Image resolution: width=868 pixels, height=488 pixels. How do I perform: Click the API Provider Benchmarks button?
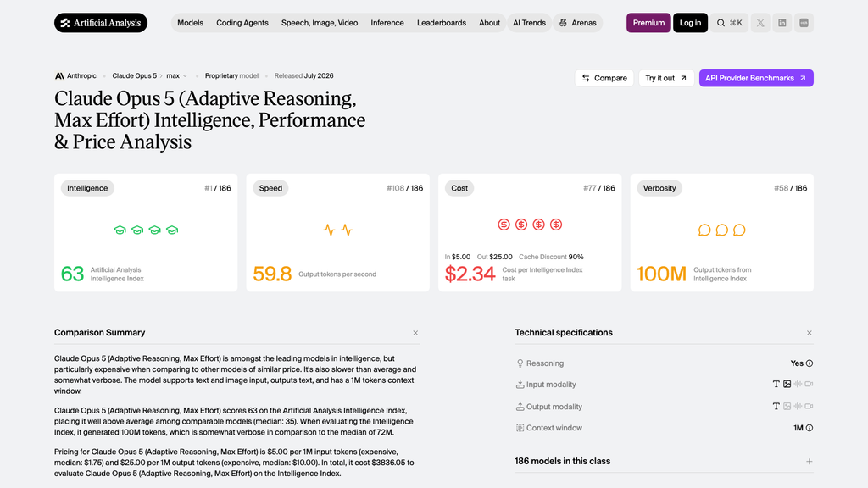click(x=756, y=78)
